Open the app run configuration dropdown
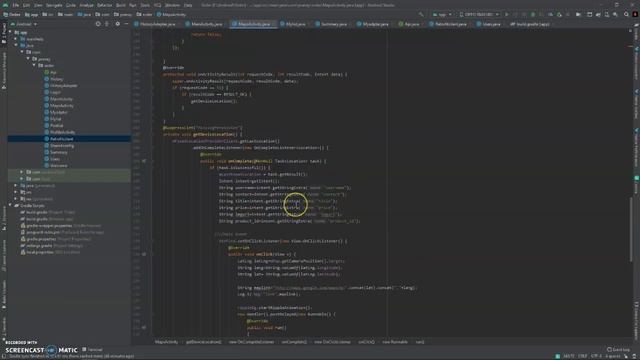This screenshot has height=360, width=640. [442, 14]
